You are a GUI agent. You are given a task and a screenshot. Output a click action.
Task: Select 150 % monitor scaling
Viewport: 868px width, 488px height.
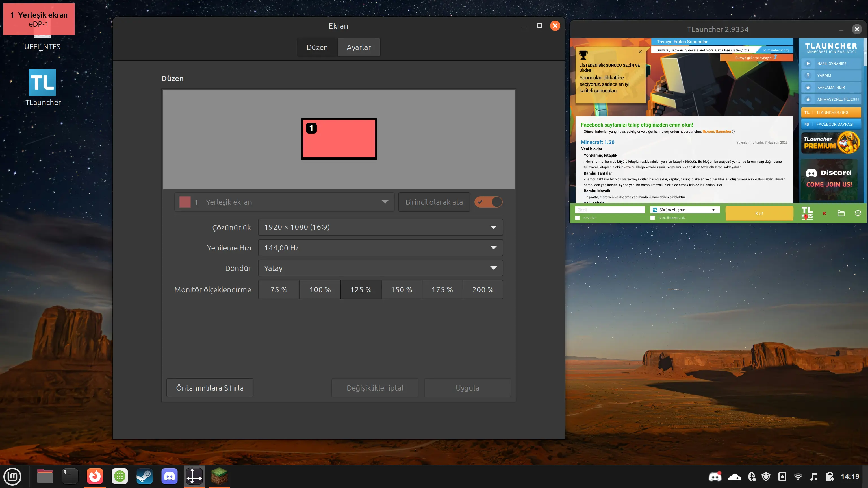pos(402,290)
